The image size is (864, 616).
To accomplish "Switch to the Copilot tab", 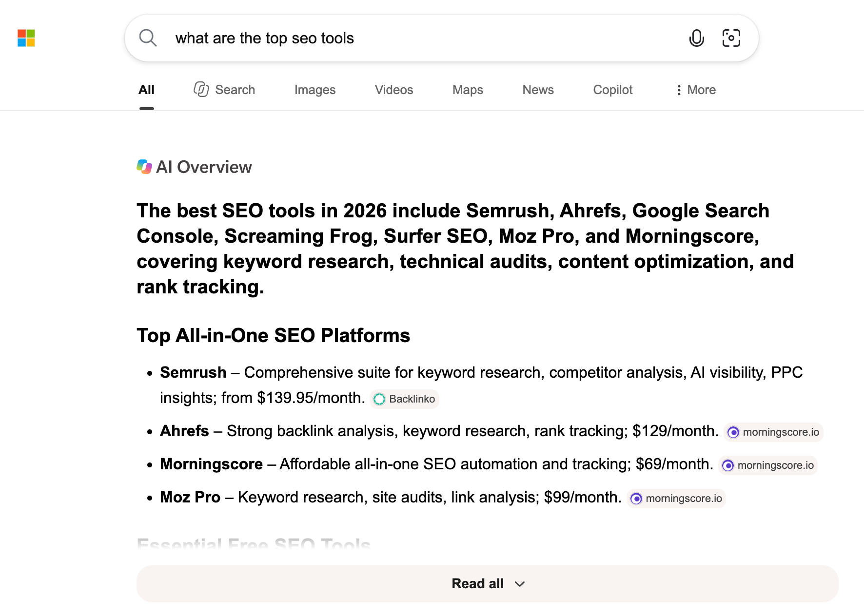I will [613, 90].
